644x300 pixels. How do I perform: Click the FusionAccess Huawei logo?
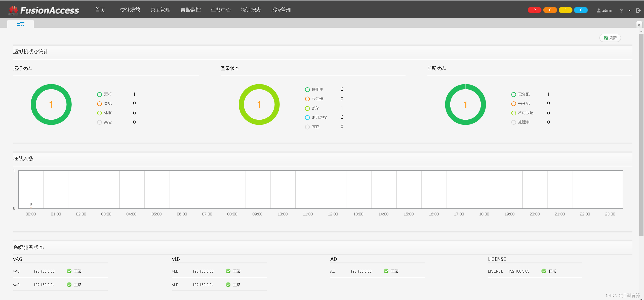tap(44, 10)
